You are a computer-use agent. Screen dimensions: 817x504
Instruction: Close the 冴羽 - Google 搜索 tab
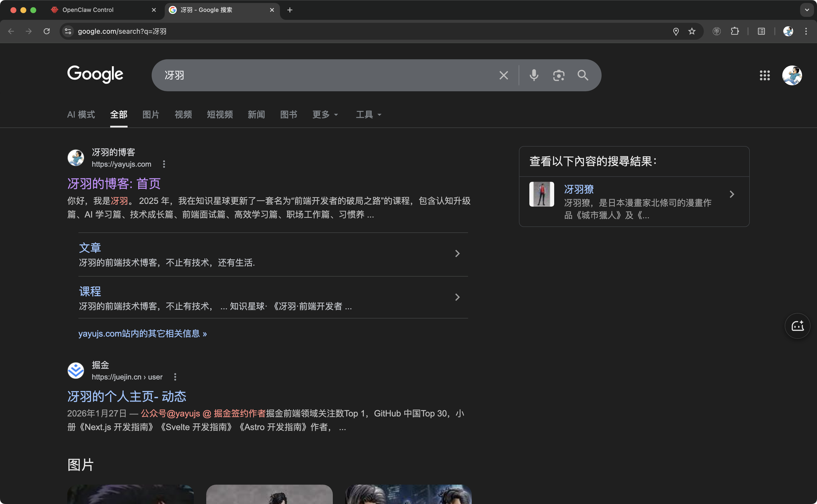pyautogui.click(x=272, y=10)
